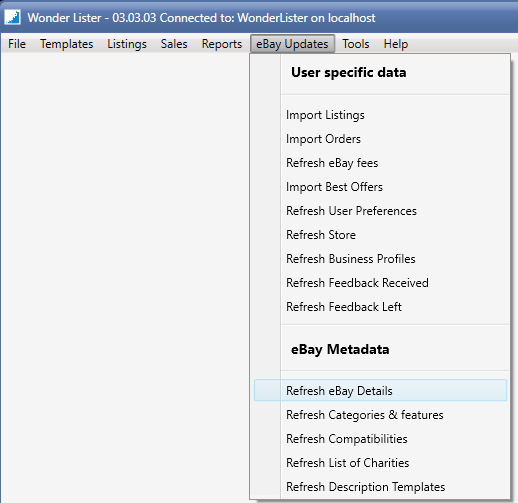Open the File menu
The height and width of the screenshot is (503, 518).
click(17, 44)
